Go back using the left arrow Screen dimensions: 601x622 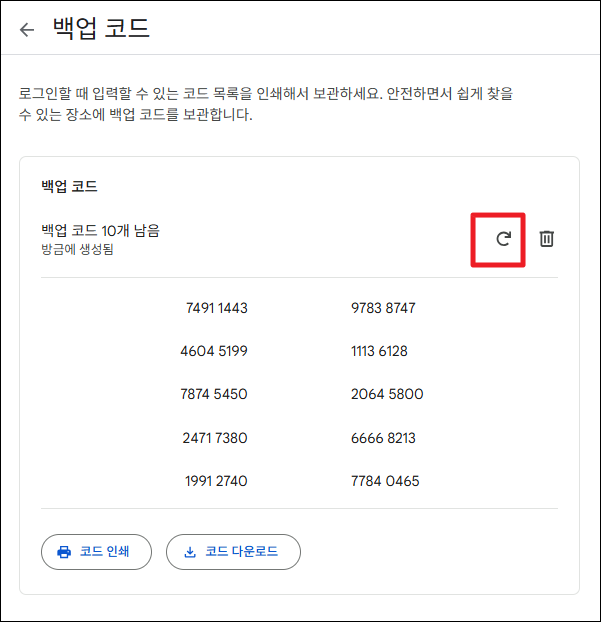coord(27,29)
